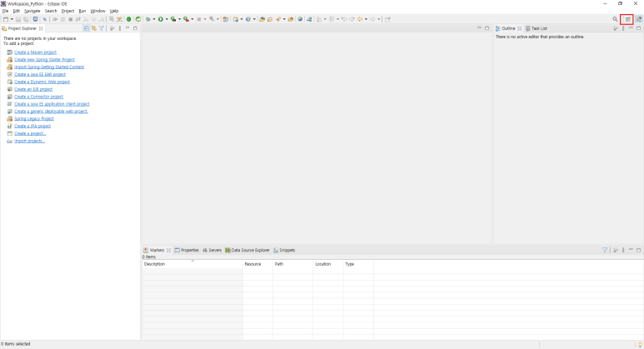Open the Navigate menu
644x349 pixels.
[32, 11]
